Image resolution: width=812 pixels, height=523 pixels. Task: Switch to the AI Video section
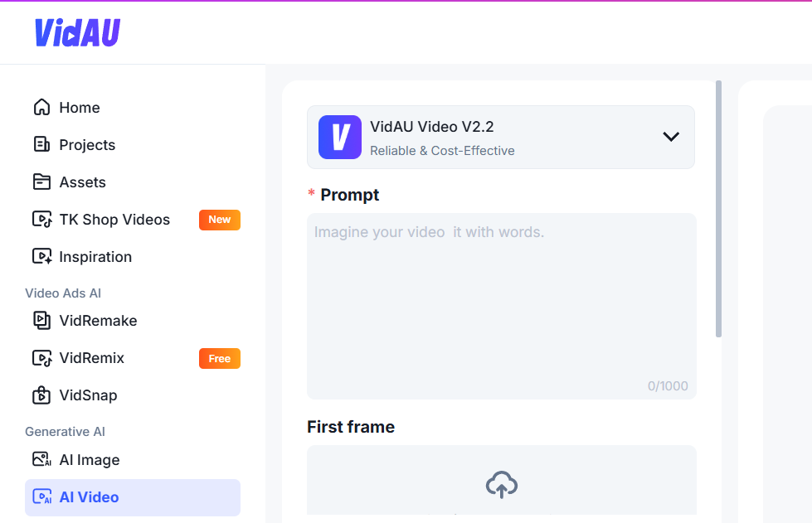90,496
